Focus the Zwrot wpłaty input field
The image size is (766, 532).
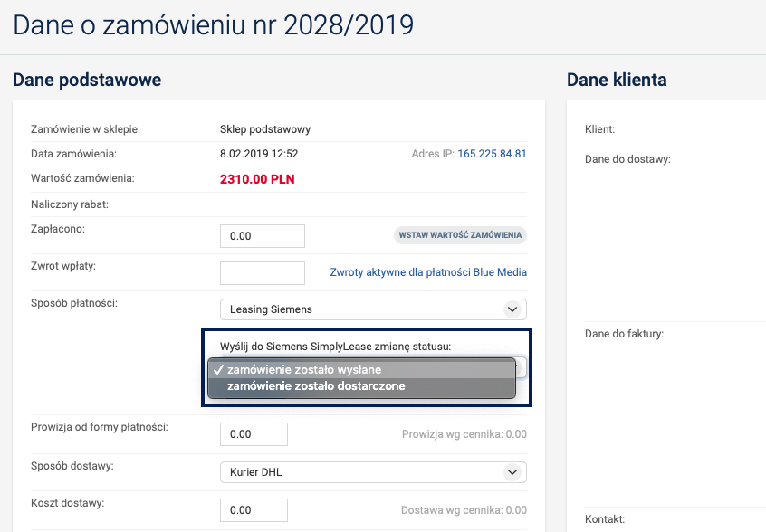pyautogui.click(x=262, y=272)
